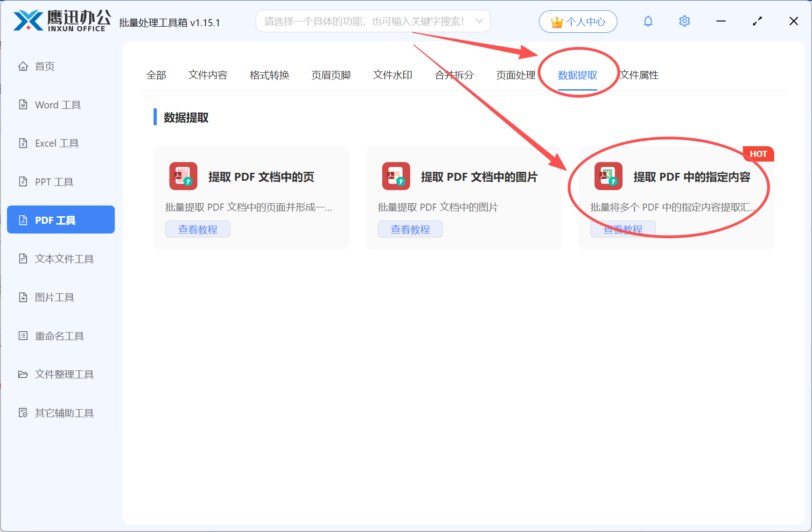
Task: Click the 文件整理工具 folder icon
Action: (x=23, y=374)
